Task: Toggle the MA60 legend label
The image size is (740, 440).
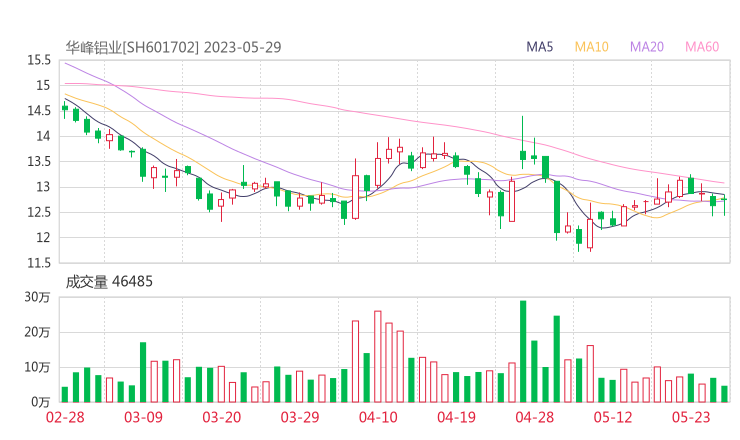Action: tap(702, 47)
